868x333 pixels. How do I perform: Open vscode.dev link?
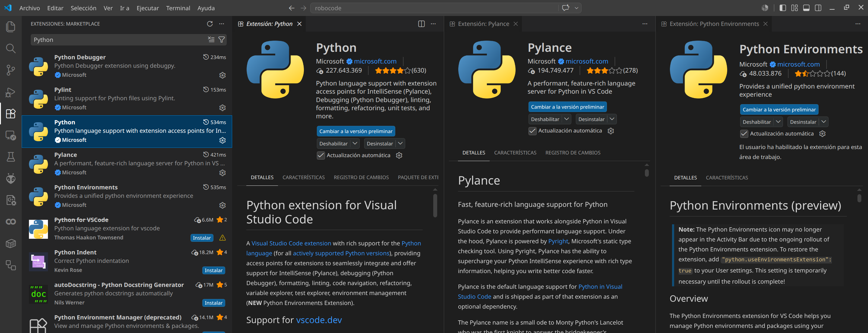(319, 320)
